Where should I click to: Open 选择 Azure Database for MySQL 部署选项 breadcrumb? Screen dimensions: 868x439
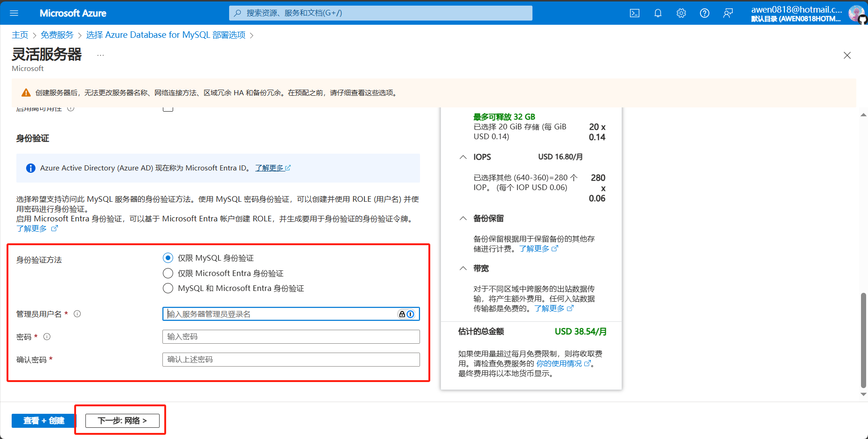click(166, 35)
